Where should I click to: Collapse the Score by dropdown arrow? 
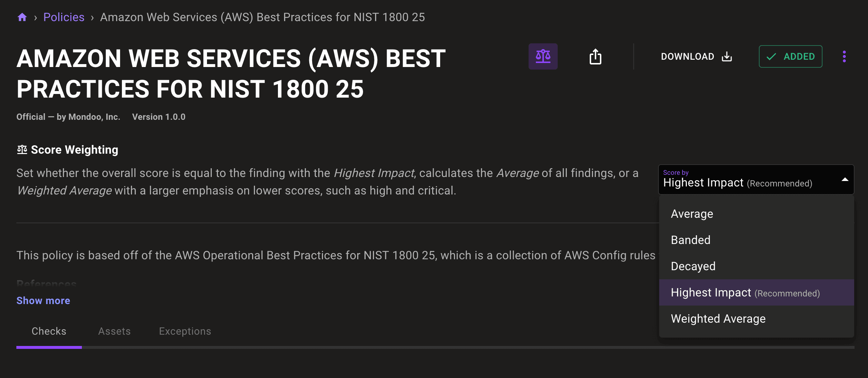click(x=845, y=180)
